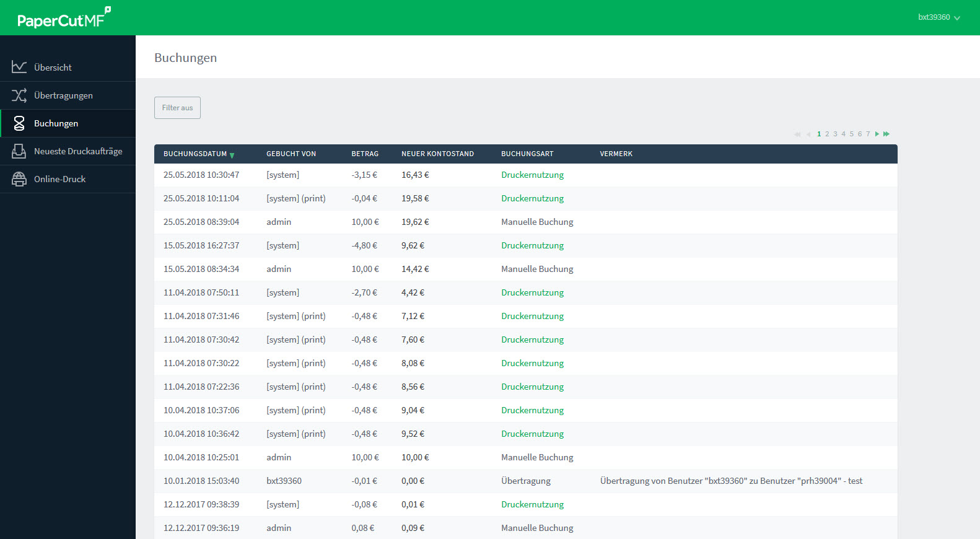Expand the filter with 'Filter aus' button
The image size is (980, 539).
coord(177,108)
